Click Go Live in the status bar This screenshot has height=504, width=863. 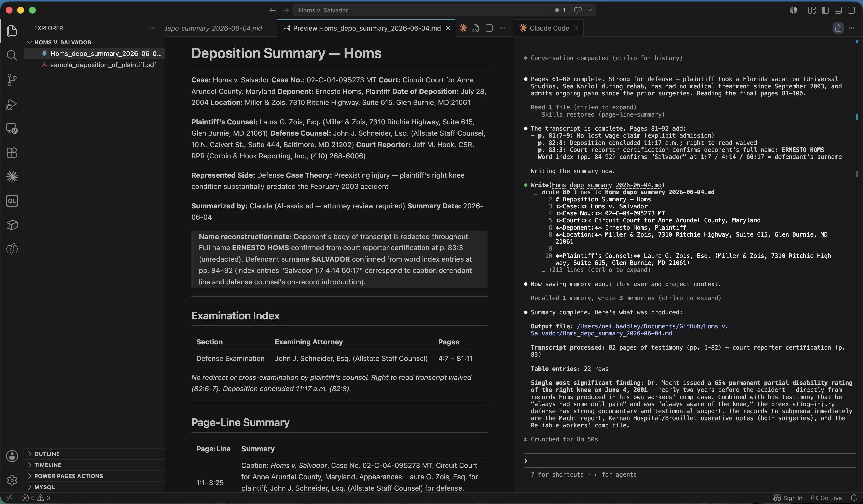[826, 498]
